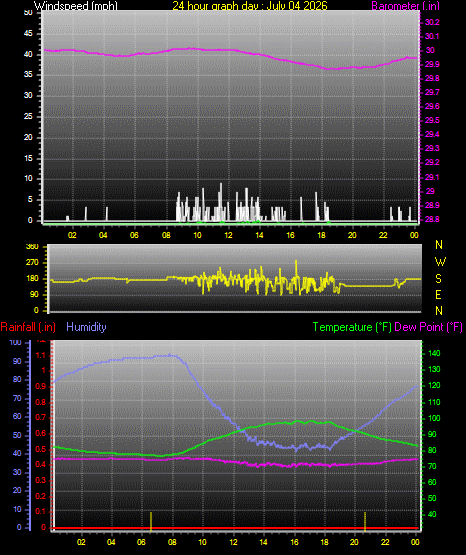This screenshot has width=466, height=555.
Task: Click the 0.9 rainfall axis value
Action: [x=41, y=387]
